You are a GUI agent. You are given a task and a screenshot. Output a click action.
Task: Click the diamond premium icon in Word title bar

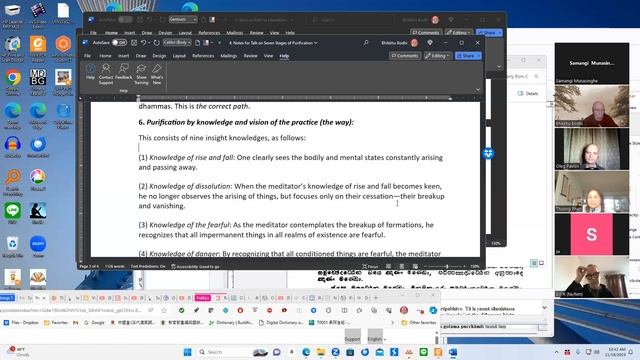tap(430, 42)
